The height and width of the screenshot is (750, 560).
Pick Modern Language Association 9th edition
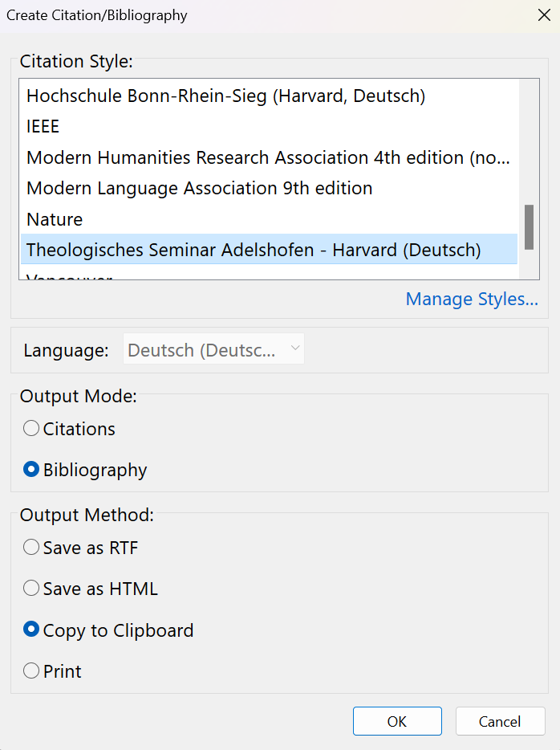269,188
